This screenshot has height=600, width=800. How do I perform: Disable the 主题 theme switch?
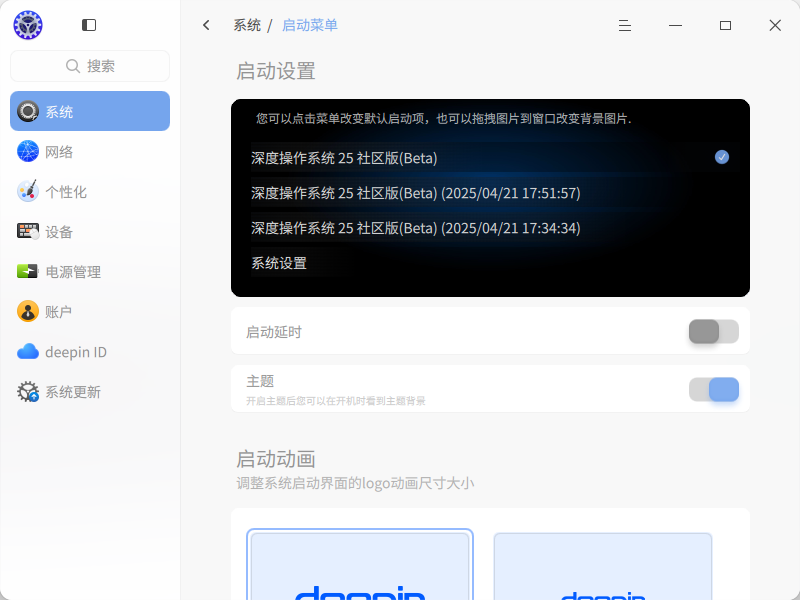[x=713, y=389]
